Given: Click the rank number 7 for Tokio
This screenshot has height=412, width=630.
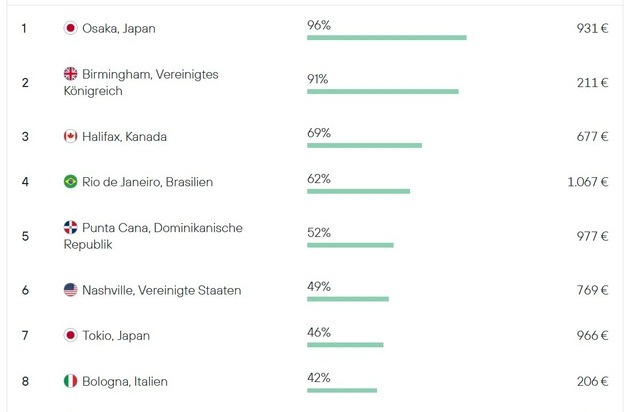Looking at the screenshot, I should click(25, 335).
